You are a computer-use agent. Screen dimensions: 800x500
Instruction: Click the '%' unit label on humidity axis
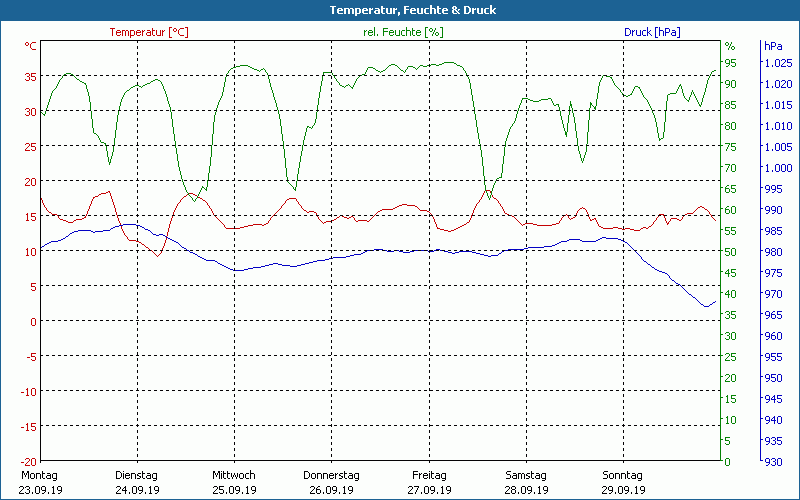tap(730, 46)
